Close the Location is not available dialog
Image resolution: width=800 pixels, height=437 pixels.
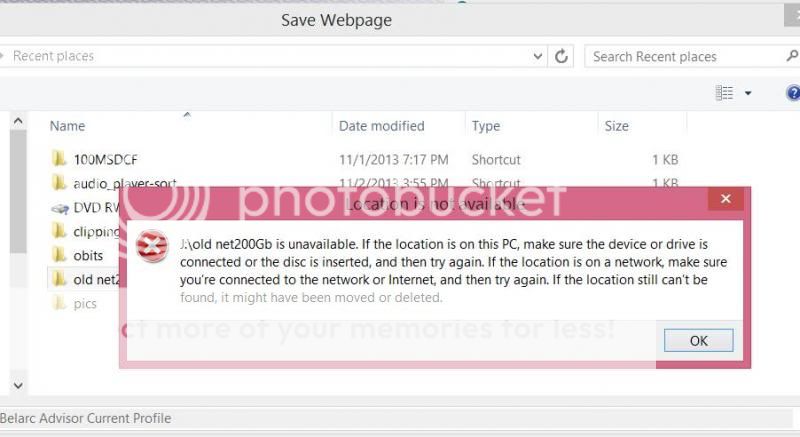pyautogui.click(x=726, y=199)
